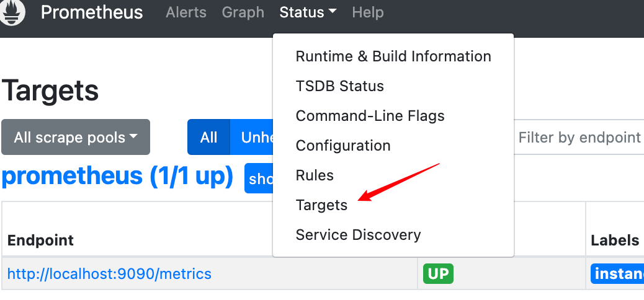
Task: Open the prometheus (1/1 up) pool link
Action: (x=117, y=175)
